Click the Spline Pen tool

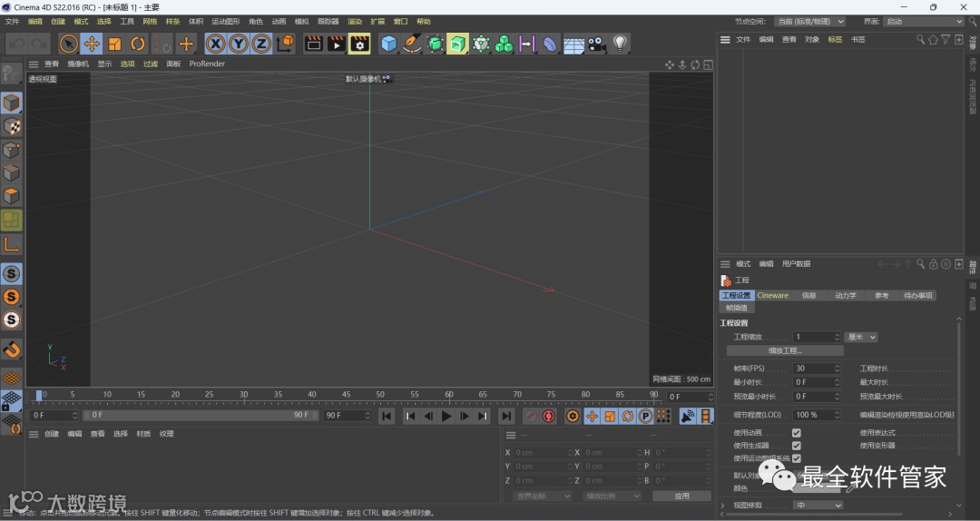412,44
